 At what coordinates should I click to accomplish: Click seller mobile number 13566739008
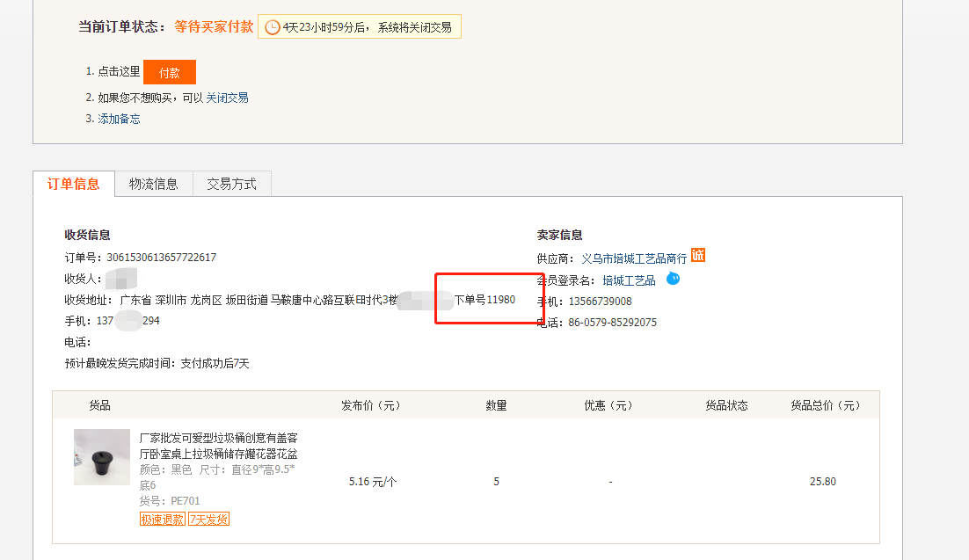click(x=600, y=301)
